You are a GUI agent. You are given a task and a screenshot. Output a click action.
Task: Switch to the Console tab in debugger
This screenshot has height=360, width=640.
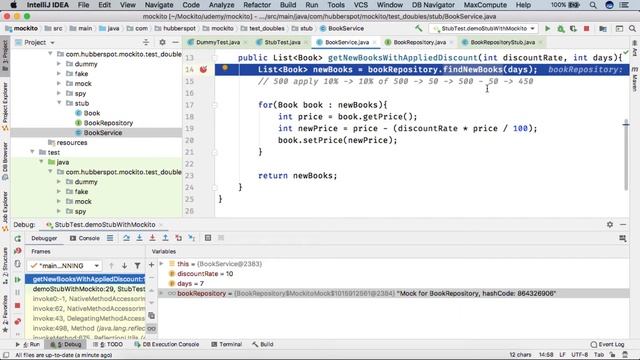click(x=84, y=238)
